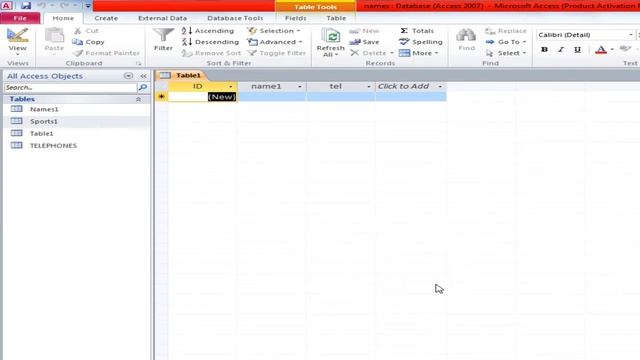Click the Access application icon
640x360 pixels.
click(x=6, y=6)
